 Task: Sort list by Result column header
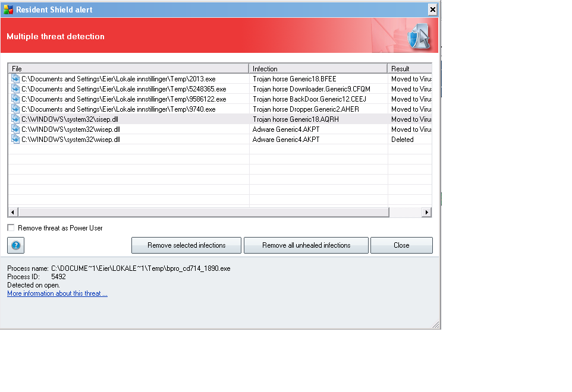pyautogui.click(x=410, y=68)
